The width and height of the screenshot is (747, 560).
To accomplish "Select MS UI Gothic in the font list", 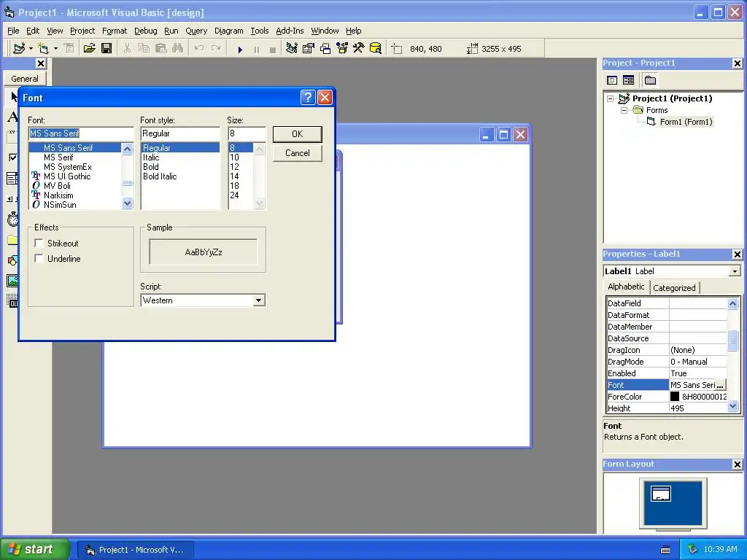I will click(67, 176).
